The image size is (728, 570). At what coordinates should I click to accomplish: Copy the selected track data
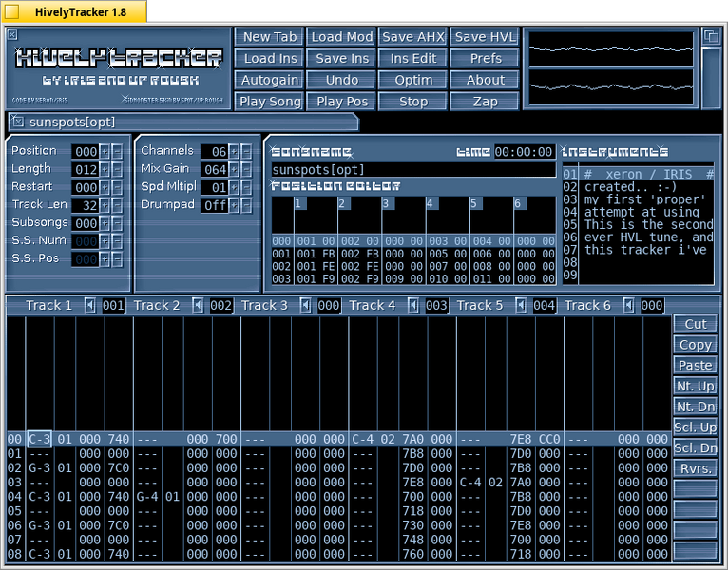[695, 345]
